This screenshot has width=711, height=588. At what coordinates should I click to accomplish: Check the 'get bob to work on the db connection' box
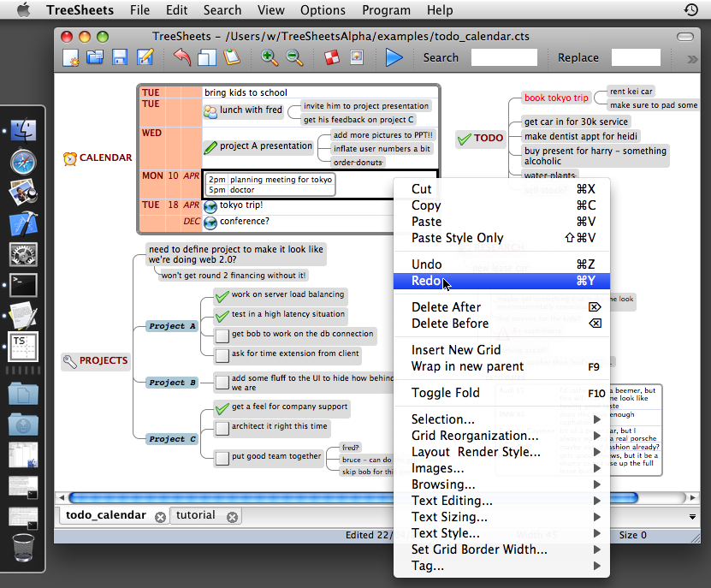coord(222,335)
